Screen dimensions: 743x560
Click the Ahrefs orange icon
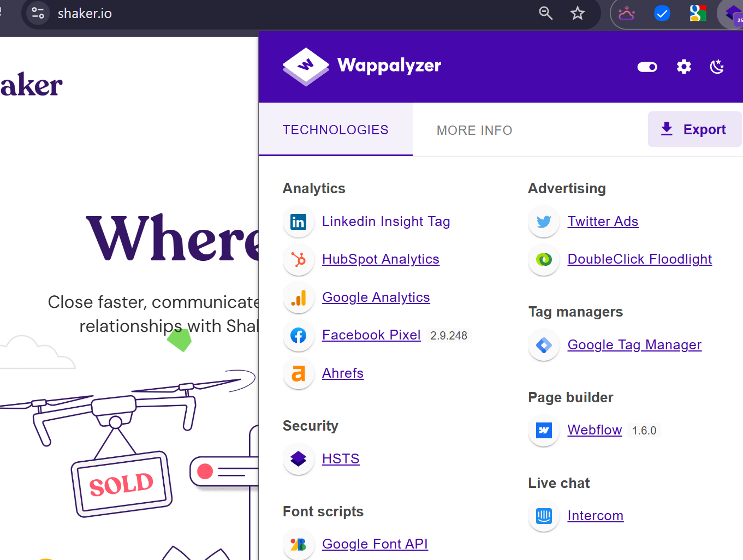[299, 374]
